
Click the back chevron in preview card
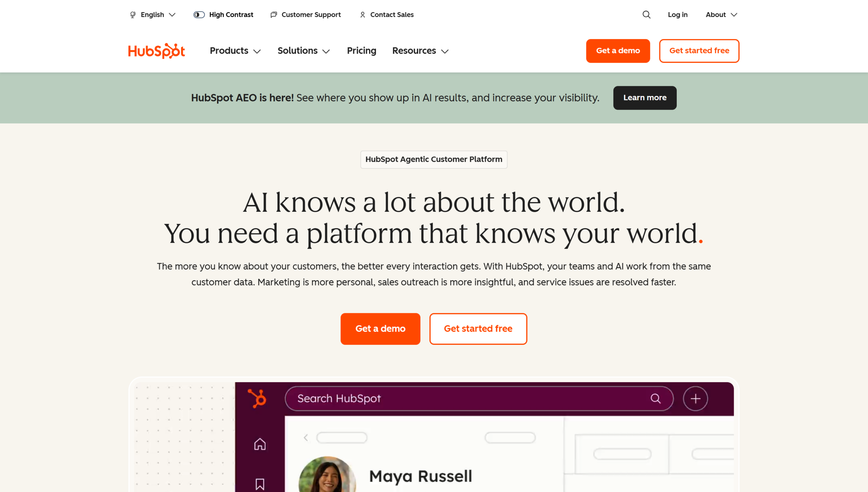pos(306,438)
